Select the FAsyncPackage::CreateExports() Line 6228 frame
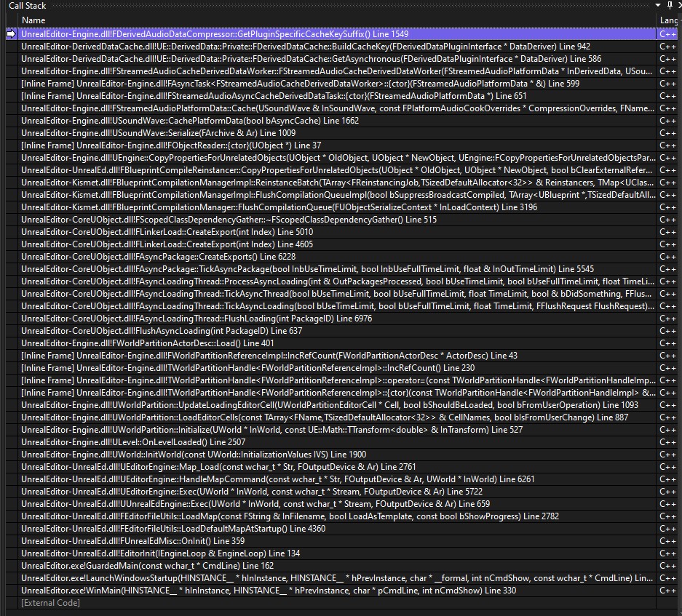Image resolution: width=682 pixels, height=616 pixels. tap(337, 257)
